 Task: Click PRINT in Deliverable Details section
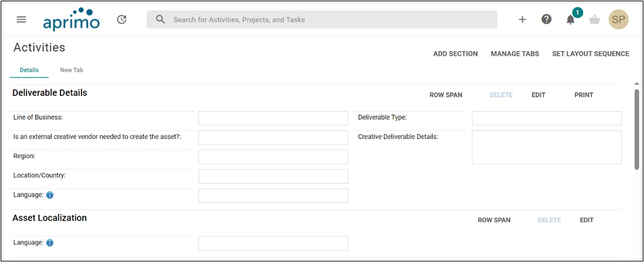[x=583, y=95]
